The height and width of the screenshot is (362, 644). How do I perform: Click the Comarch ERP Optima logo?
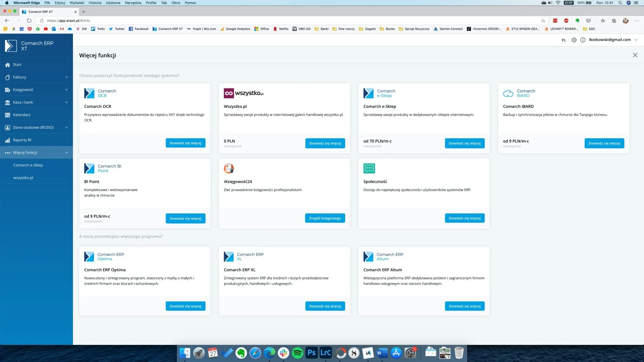104,257
